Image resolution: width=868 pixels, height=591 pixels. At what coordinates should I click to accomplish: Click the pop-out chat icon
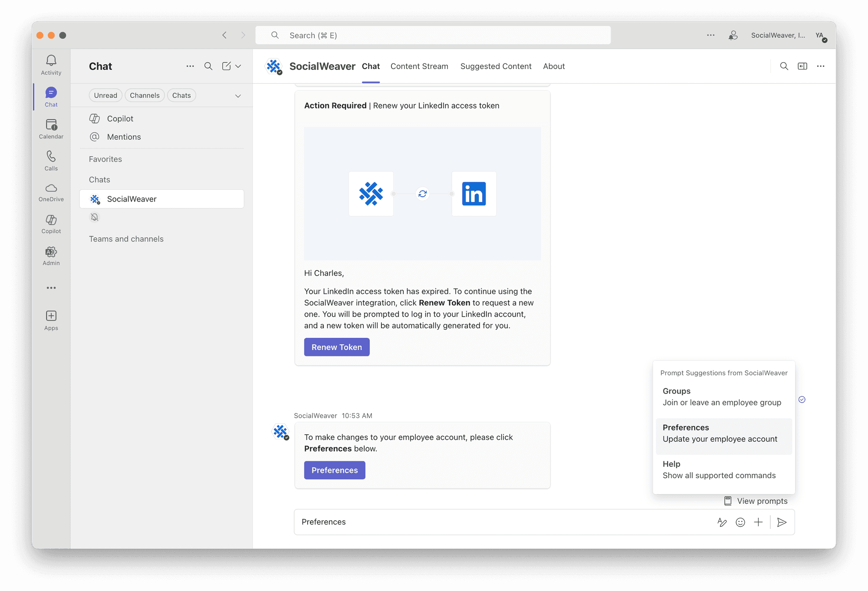coord(802,66)
